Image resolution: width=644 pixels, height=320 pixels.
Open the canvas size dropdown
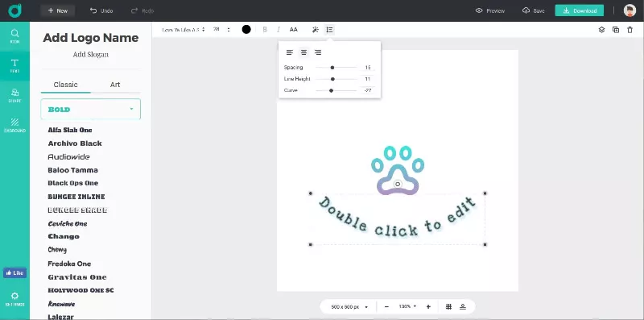coord(349,307)
